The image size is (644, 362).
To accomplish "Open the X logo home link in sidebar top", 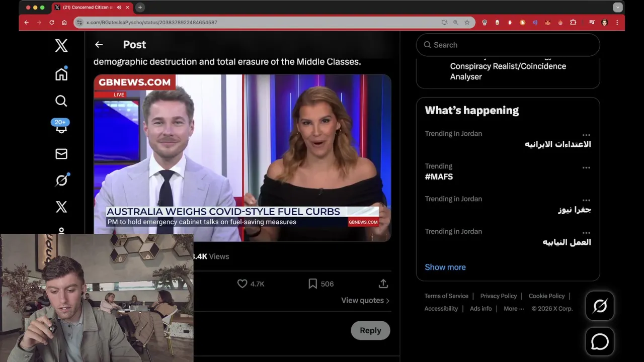I will click(x=61, y=46).
